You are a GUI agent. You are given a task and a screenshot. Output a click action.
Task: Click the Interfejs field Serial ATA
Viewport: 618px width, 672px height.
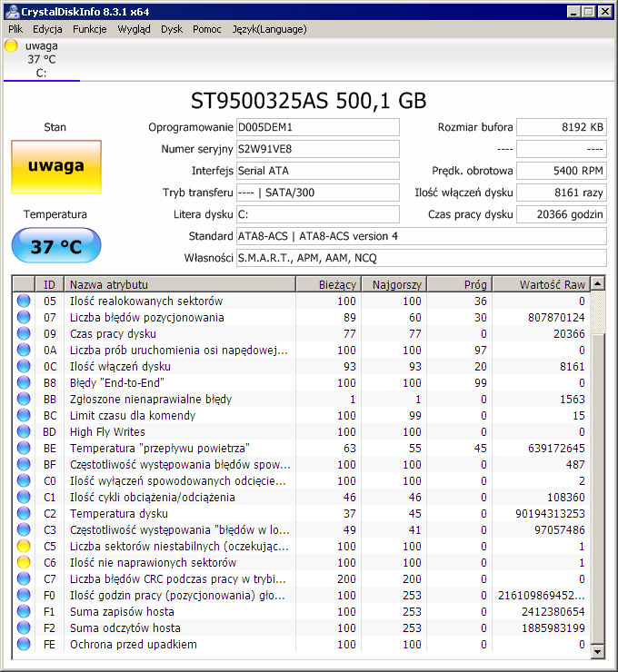(x=318, y=171)
